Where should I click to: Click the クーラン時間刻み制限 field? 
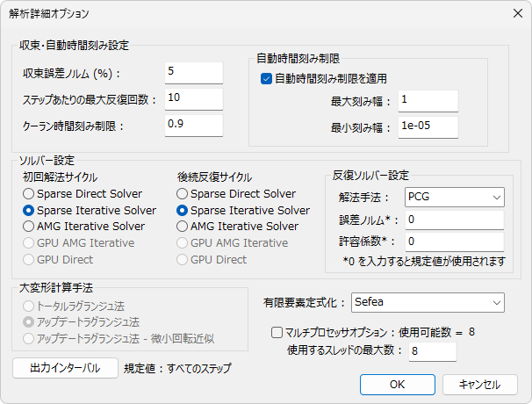194,126
